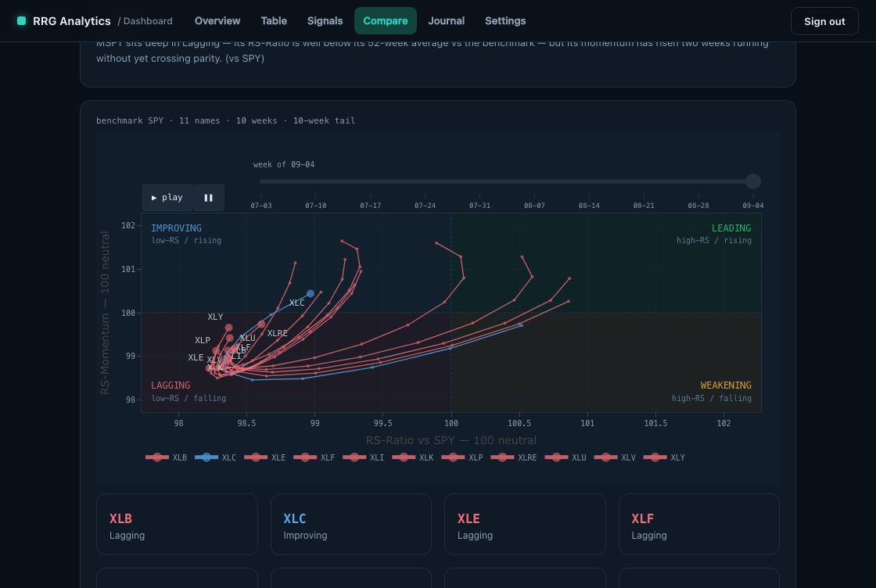Click the WEAKENING quadrant label

coord(726,385)
